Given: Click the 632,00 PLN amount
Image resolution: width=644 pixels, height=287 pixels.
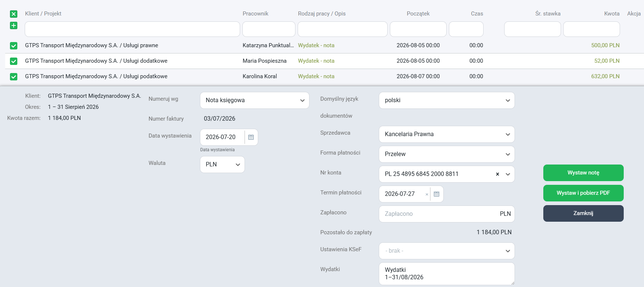Looking at the screenshot, I should (x=605, y=76).
